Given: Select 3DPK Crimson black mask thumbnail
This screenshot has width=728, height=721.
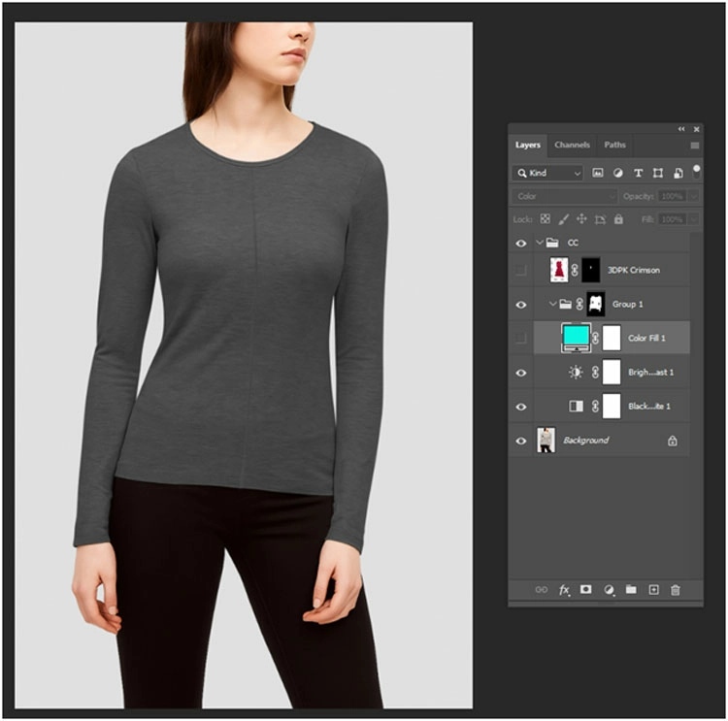Looking at the screenshot, I should pyautogui.click(x=590, y=270).
